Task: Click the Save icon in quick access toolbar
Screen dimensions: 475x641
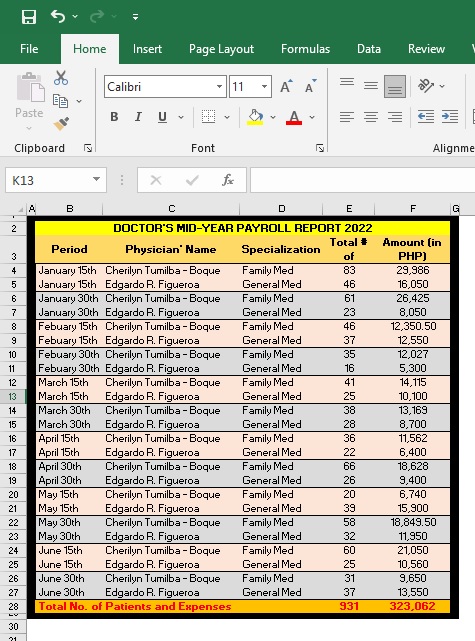Action: click(x=29, y=17)
